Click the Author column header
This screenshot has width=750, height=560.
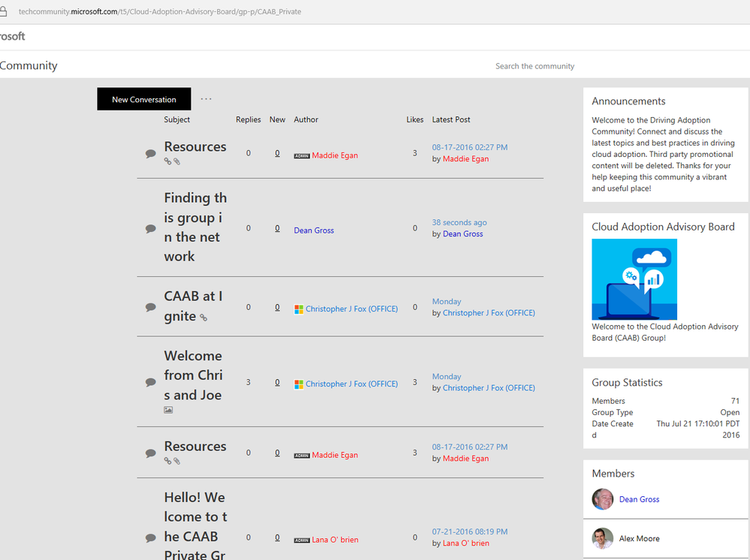click(306, 119)
